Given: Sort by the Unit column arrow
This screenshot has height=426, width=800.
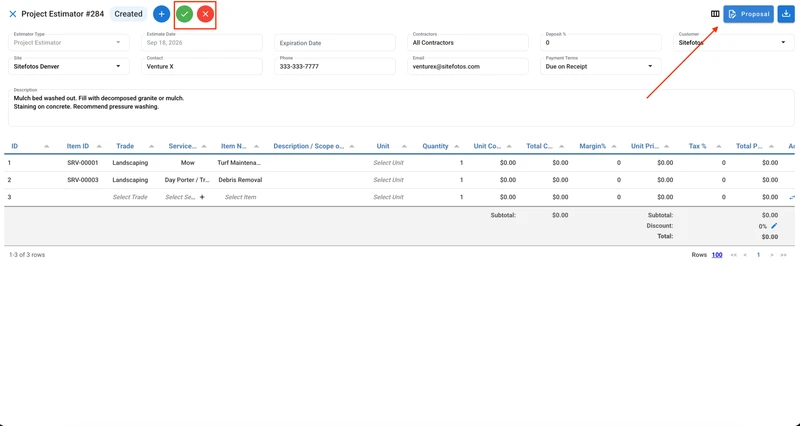Looking at the screenshot, I should coord(404,146).
